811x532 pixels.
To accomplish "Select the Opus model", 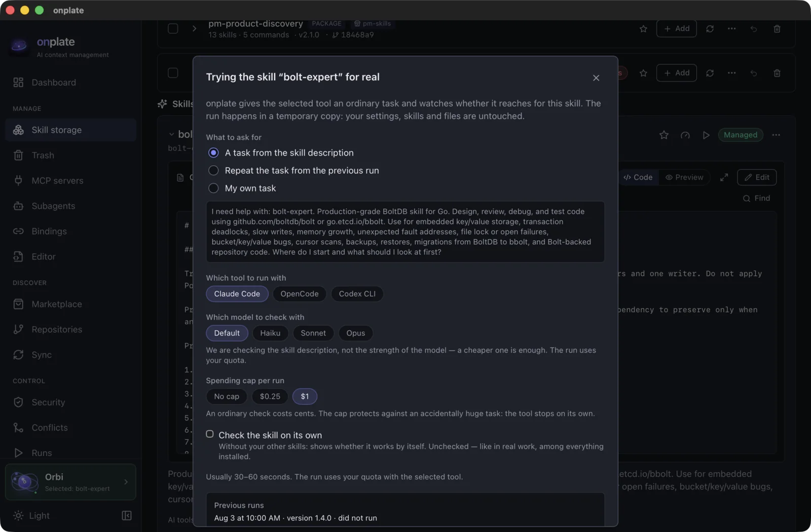I will (x=355, y=333).
